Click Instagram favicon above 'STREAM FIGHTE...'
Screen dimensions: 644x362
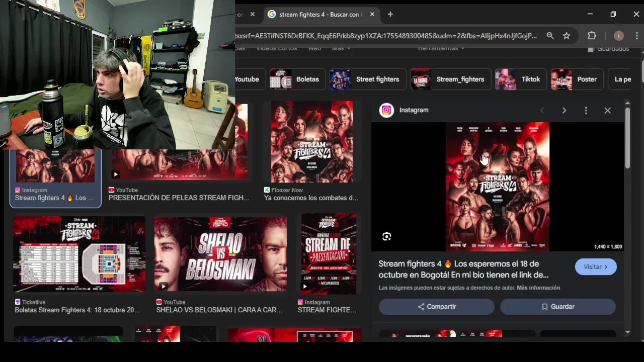[x=300, y=302]
